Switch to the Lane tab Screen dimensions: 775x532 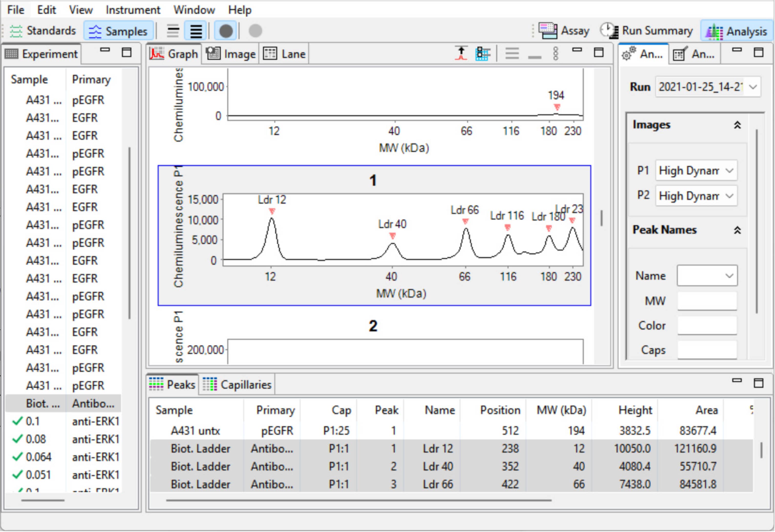284,54
